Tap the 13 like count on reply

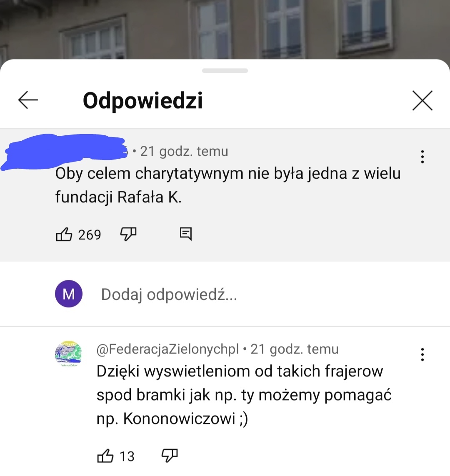(127, 456)
